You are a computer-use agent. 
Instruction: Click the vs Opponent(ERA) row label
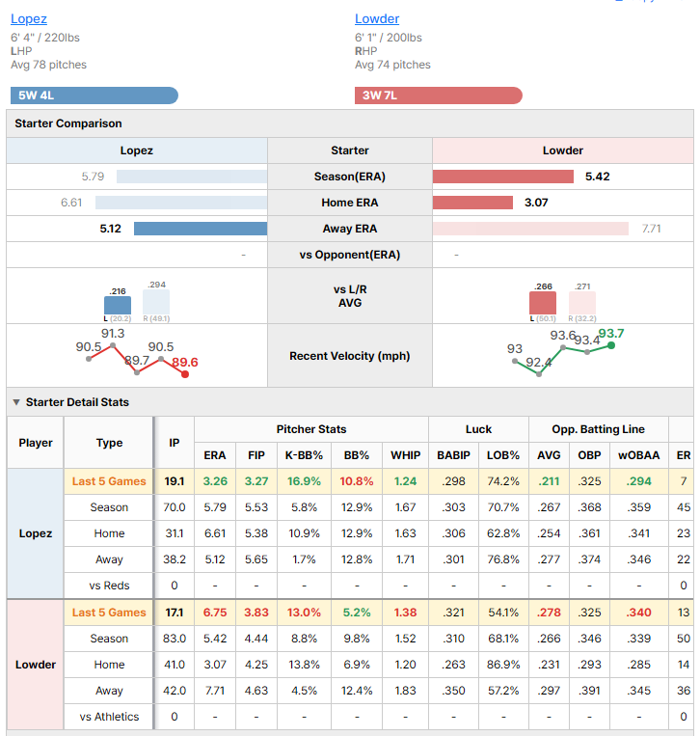click(350, 255)
